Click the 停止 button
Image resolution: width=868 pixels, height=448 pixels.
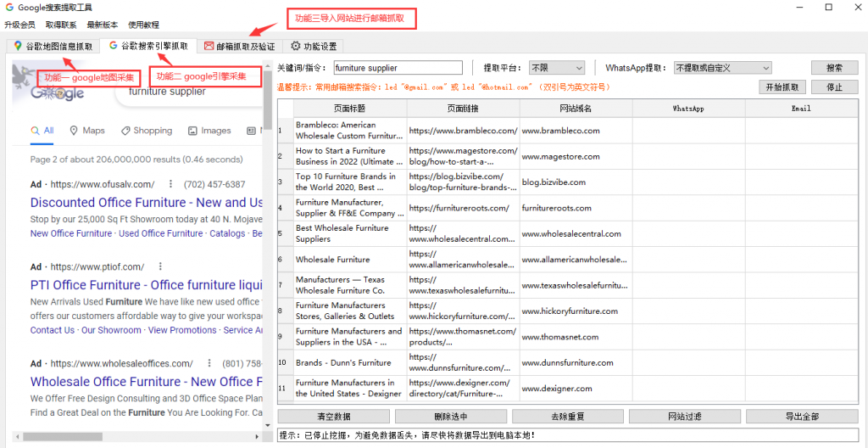tap(835, 87)
